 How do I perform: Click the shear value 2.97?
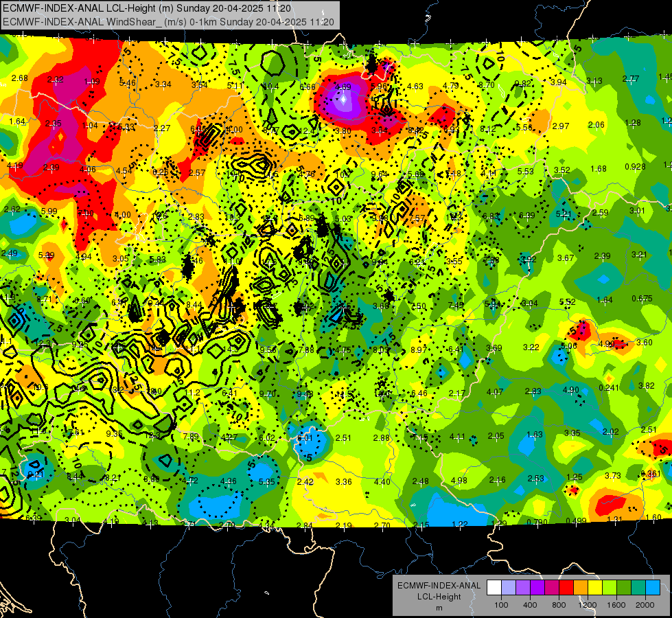coord(561,126)
